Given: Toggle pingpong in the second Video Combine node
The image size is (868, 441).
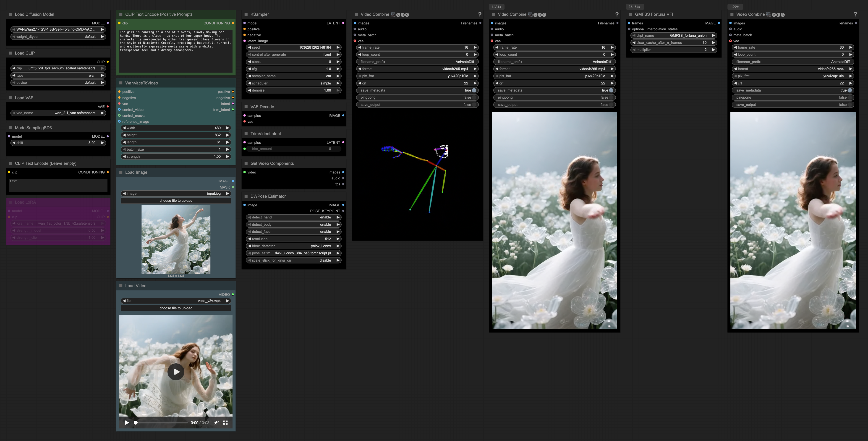Looking at the screenshot, I should pos(611,97).
